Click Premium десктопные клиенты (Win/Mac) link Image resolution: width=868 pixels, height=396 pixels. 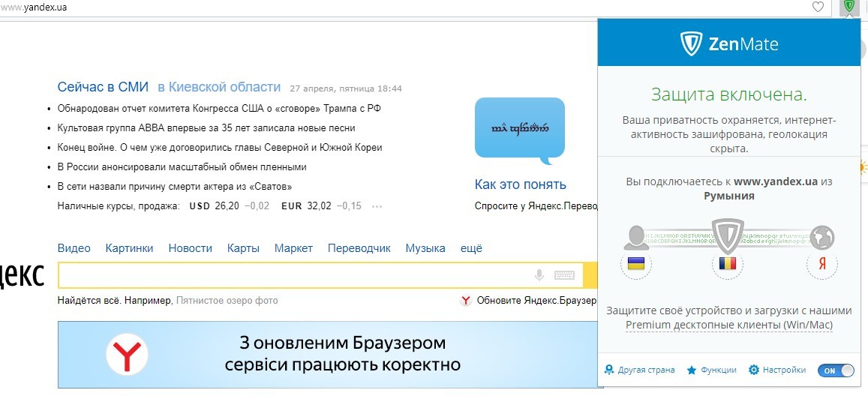pyautogui.click(x=729, y=325)
